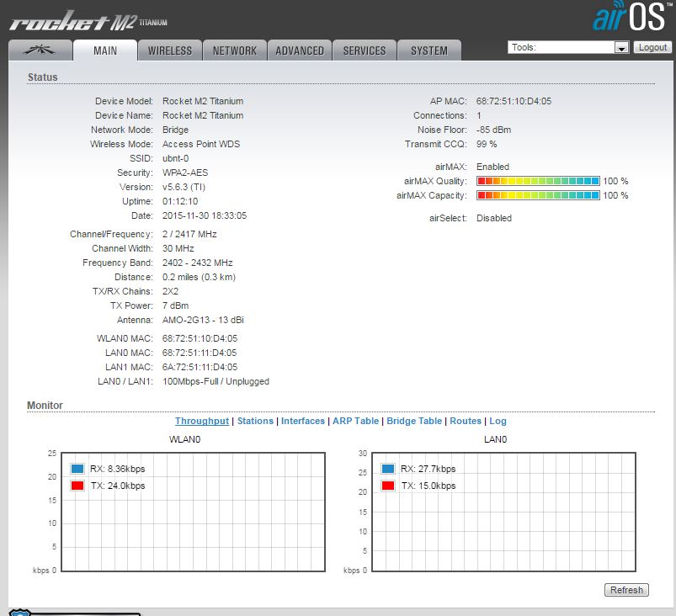Viewport: 676px width, 616px height.
Task: Expand the Tools dropdown arrow
Action: point(621,47)
